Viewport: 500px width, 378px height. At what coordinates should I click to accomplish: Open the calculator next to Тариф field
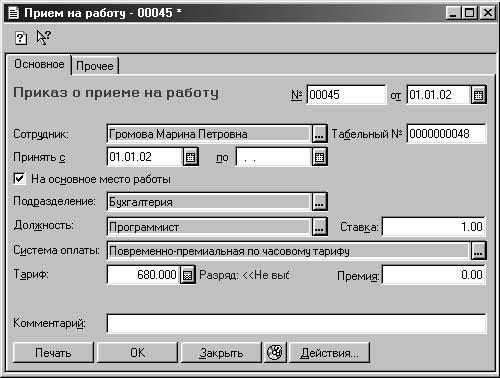pyautogui.click(x=188, y=275)
